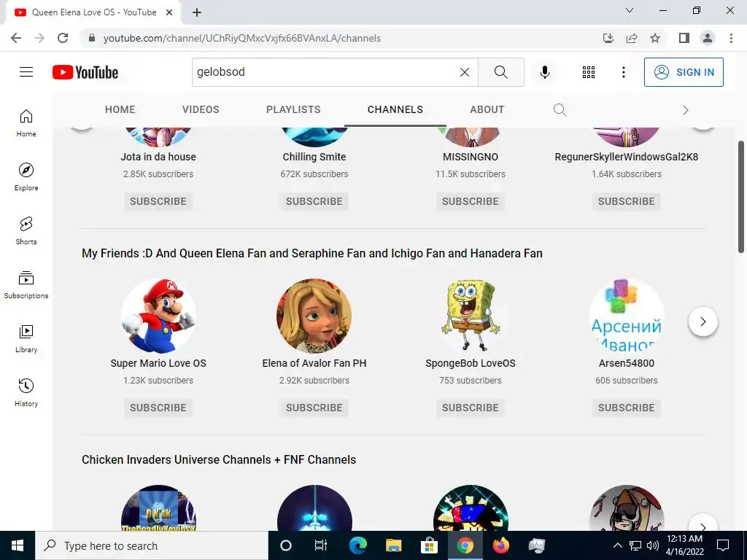Open the Chrome profile icon
747x560 pixels.
point(708,38)
